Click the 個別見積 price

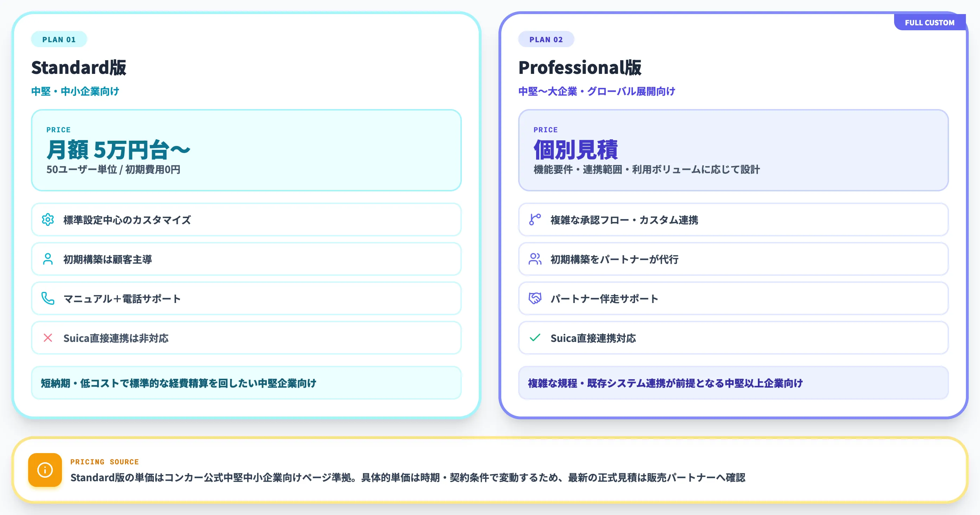click(576, 150)
